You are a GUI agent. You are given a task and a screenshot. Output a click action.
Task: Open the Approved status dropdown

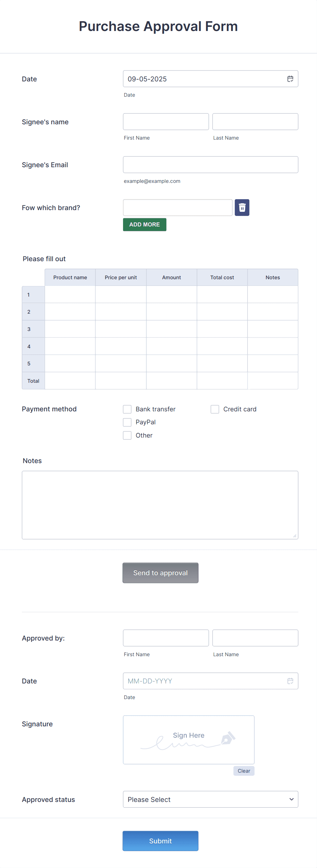[210, 799]
